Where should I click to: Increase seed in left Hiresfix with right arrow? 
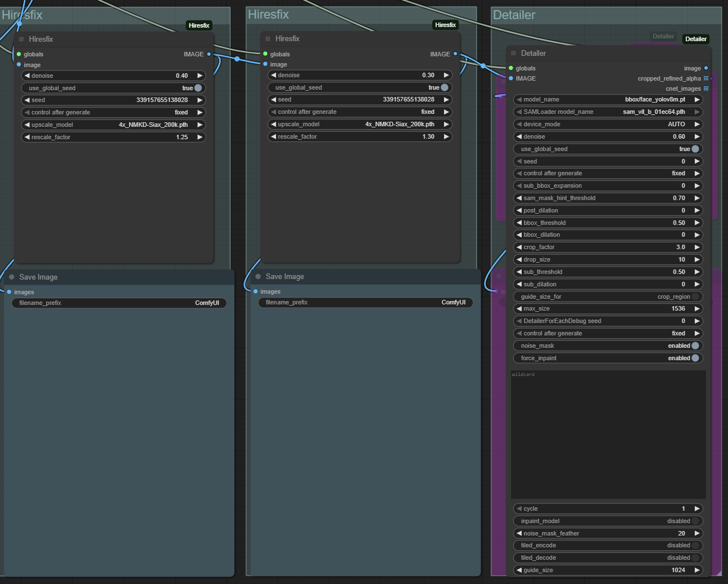199,100
